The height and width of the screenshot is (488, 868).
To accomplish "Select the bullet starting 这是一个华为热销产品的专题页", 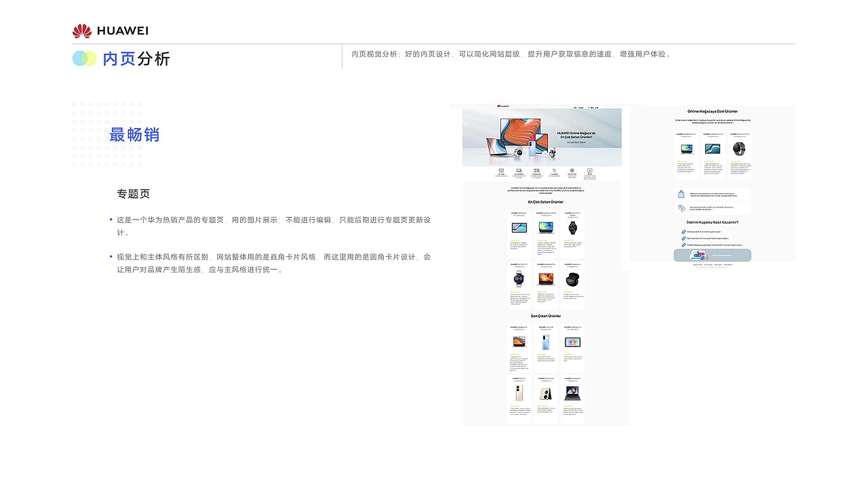I will [273, 226].
